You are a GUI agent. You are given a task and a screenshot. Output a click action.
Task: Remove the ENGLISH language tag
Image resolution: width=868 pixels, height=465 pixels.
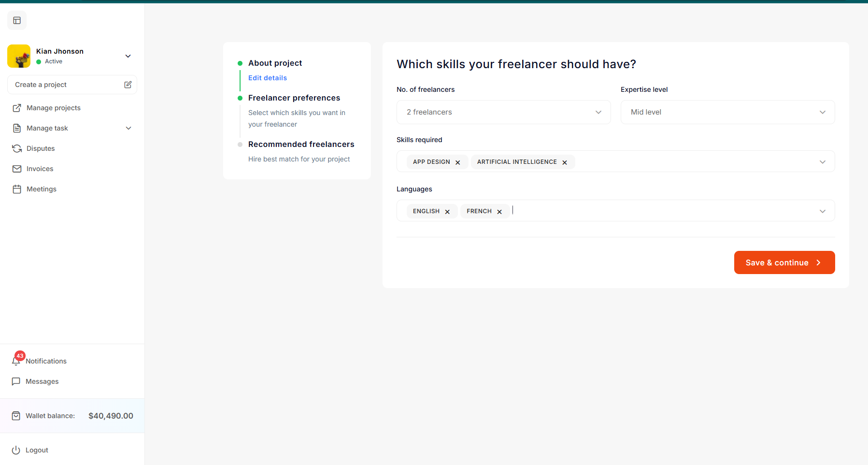[x=447, y=212]
